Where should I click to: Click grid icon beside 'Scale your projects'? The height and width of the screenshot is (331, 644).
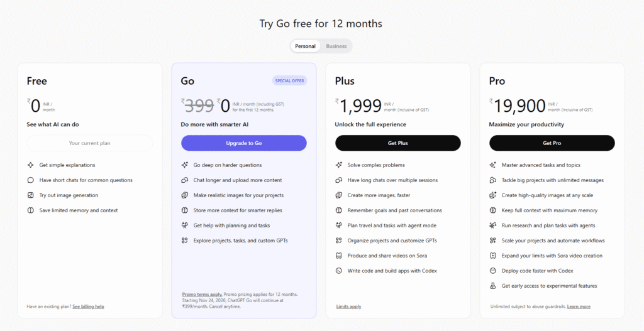(x=492, y=241)
